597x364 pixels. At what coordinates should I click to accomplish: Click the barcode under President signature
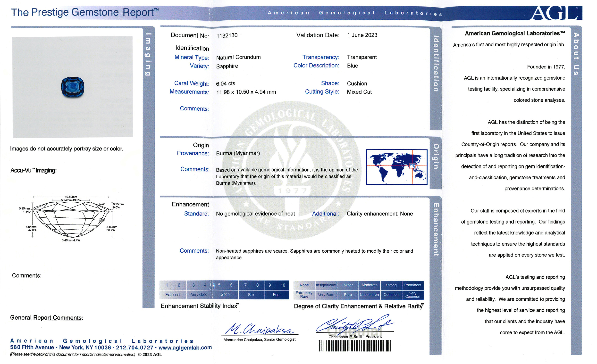[355, 346]
